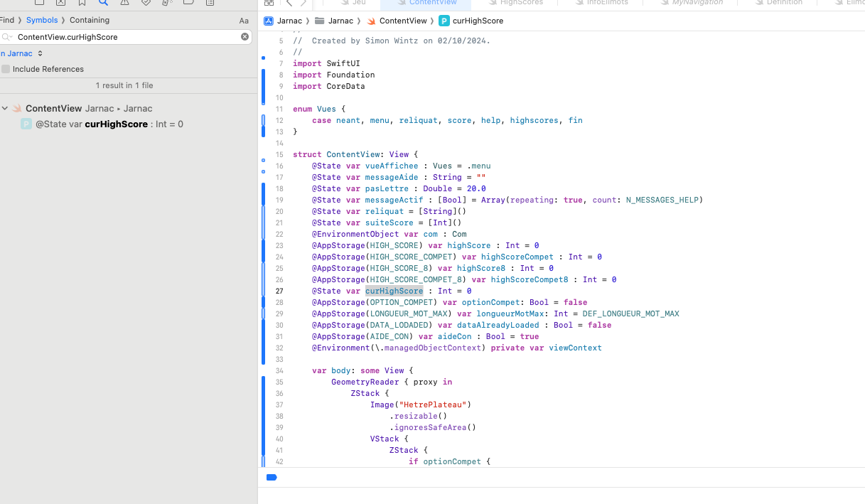Click 'viewContext' on line 32

(x=575, y=348)
